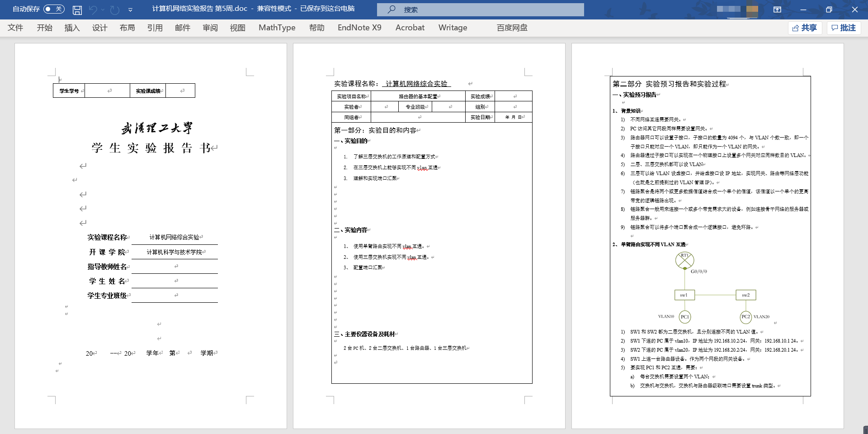Click the 批注 comments button

(844, 28)
